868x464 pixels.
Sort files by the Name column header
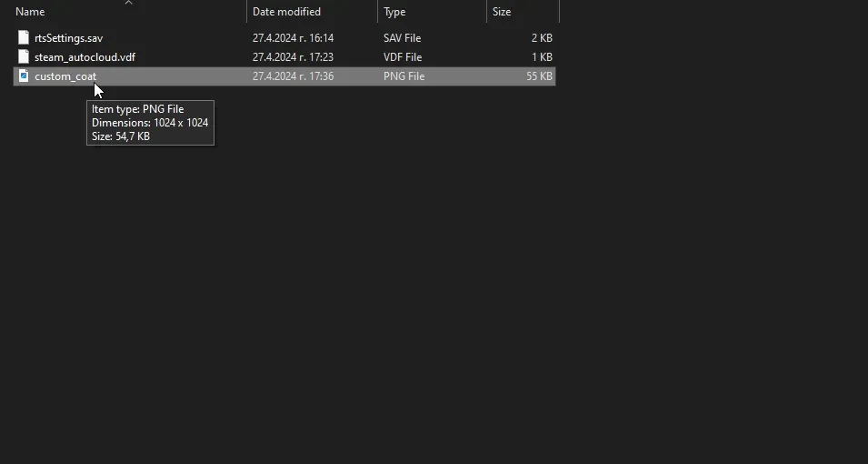(x=30, y=12)
